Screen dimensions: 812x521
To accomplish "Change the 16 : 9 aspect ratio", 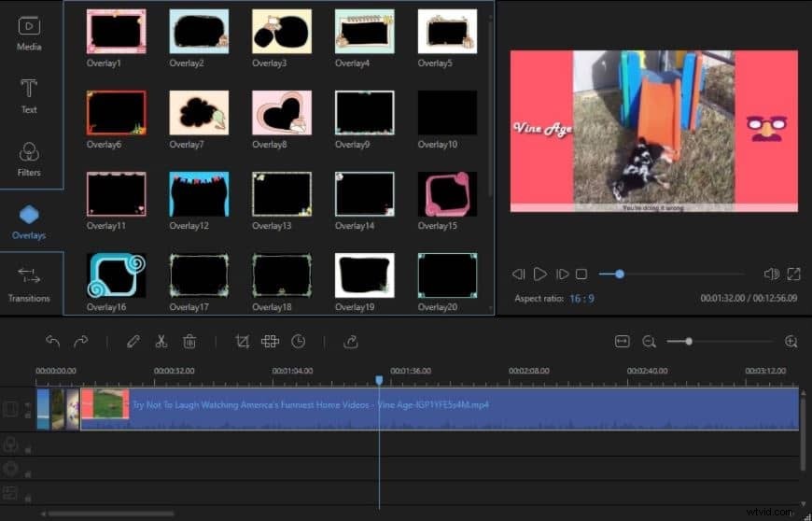I will coord(581,298).
